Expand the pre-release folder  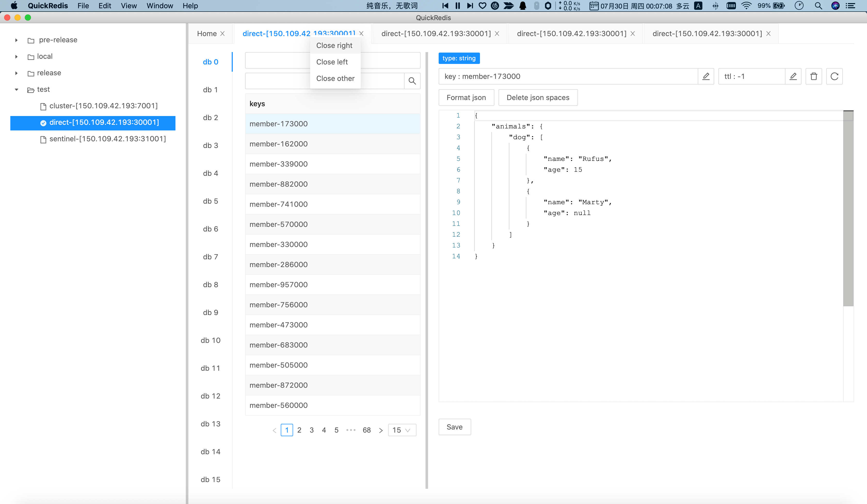[16, 40]
